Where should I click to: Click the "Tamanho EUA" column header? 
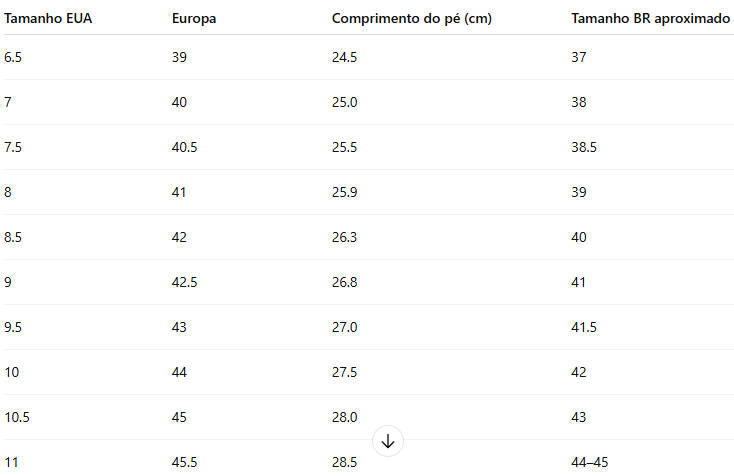[x=48, y=19]
